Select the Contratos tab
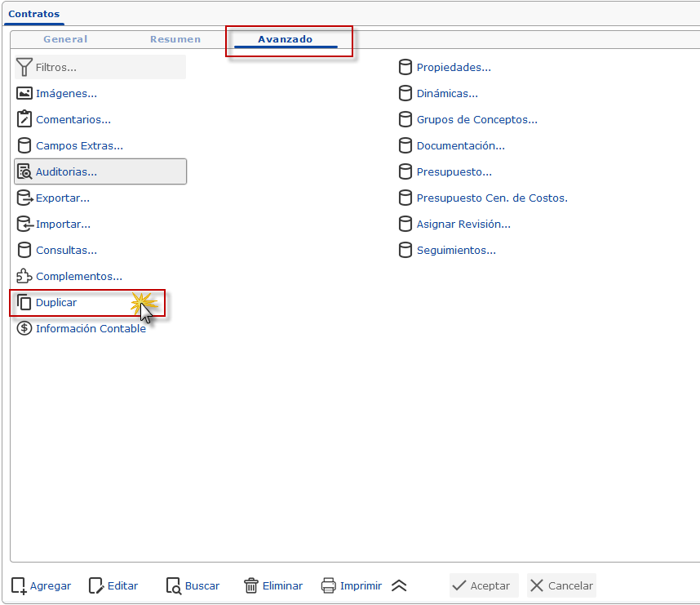700x605 pixels. tap(33, 13)
